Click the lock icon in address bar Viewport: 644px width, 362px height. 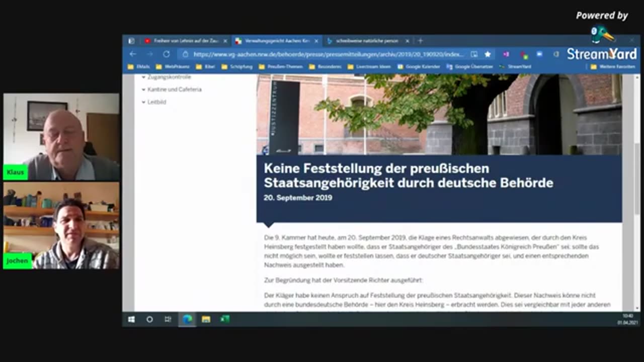click(x=186, y=54)
